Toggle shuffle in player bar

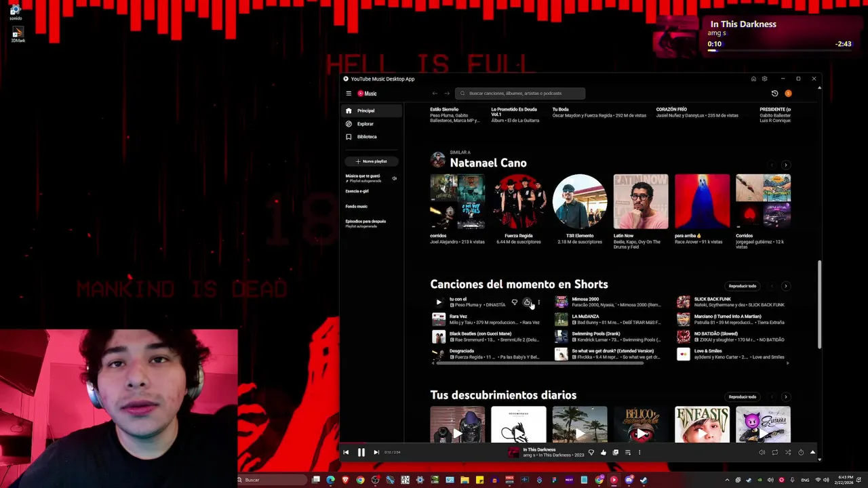point(788,452)
